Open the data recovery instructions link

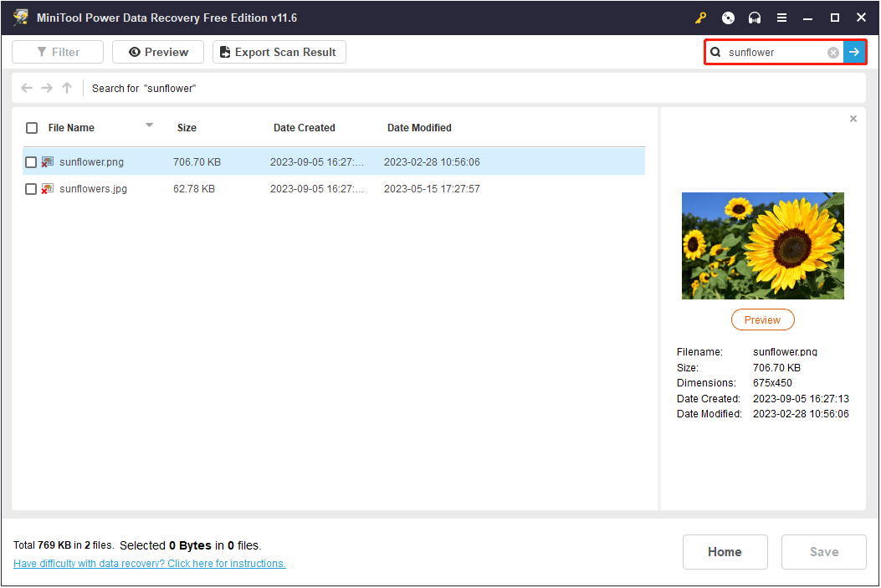[x=149, y=563]
